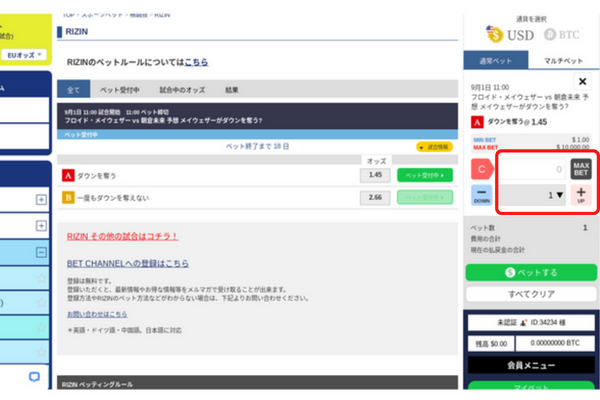This screenshot has height=400, width=600.
Task: Select the ベット受付中 tab
Action: [120, 90]
